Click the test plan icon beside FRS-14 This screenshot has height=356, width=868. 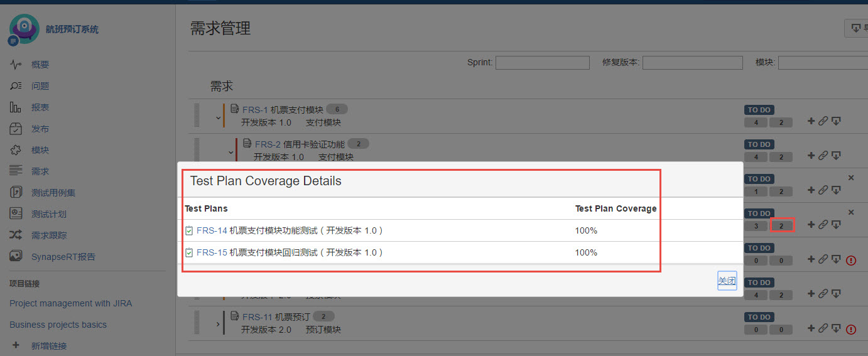click(x=189, y=230)
